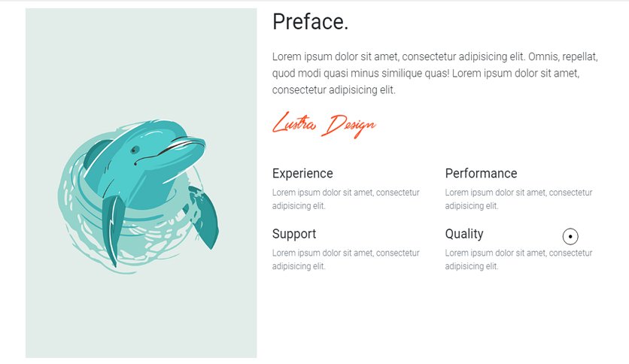This screenshot has width=629, height=364.
Task: Select the Preface. heading
Action: [310, 22]
